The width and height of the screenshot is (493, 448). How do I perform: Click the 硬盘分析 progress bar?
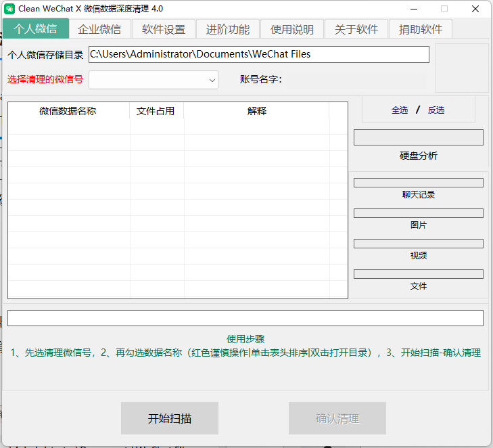pyautogui.click(x=418, y=137)
